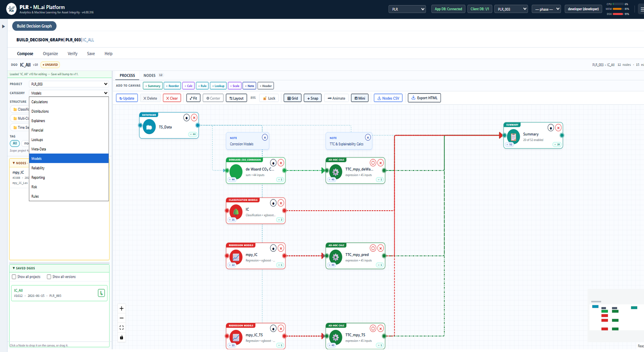This screenshot has width=644, height=352.
Task: Select Explainers in category list
Action: click(69, 121)
